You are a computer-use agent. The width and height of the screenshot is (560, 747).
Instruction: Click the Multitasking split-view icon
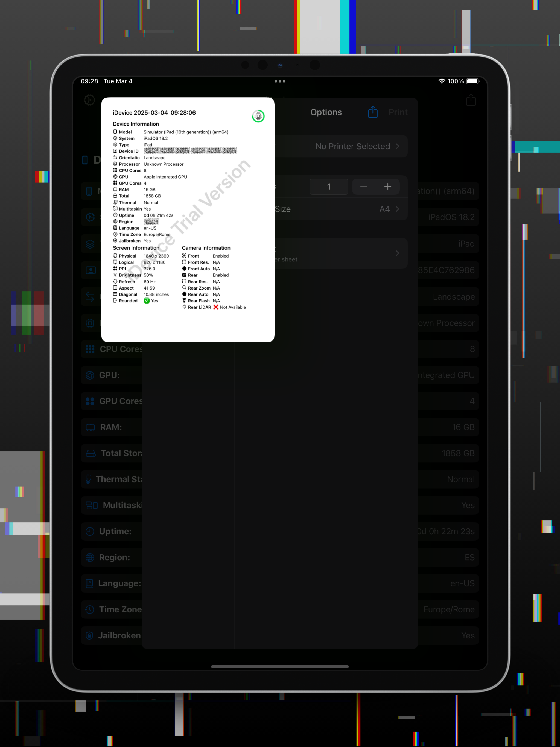[92, 505]
